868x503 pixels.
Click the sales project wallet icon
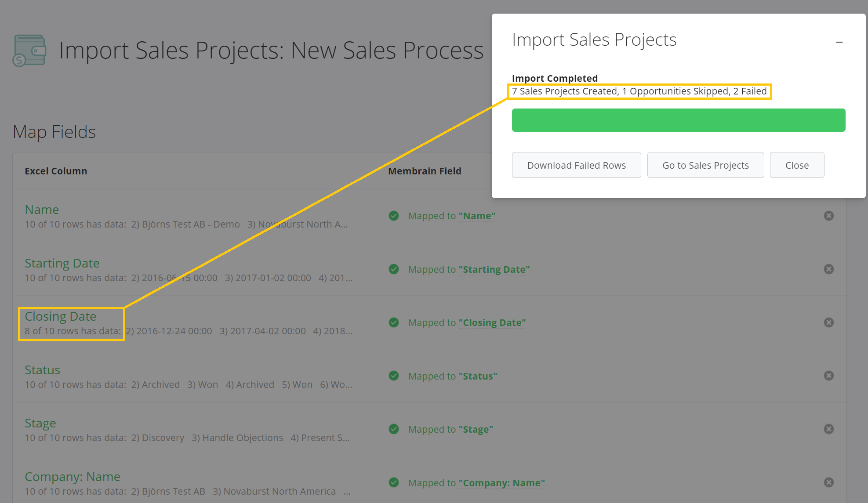point(29,51)
